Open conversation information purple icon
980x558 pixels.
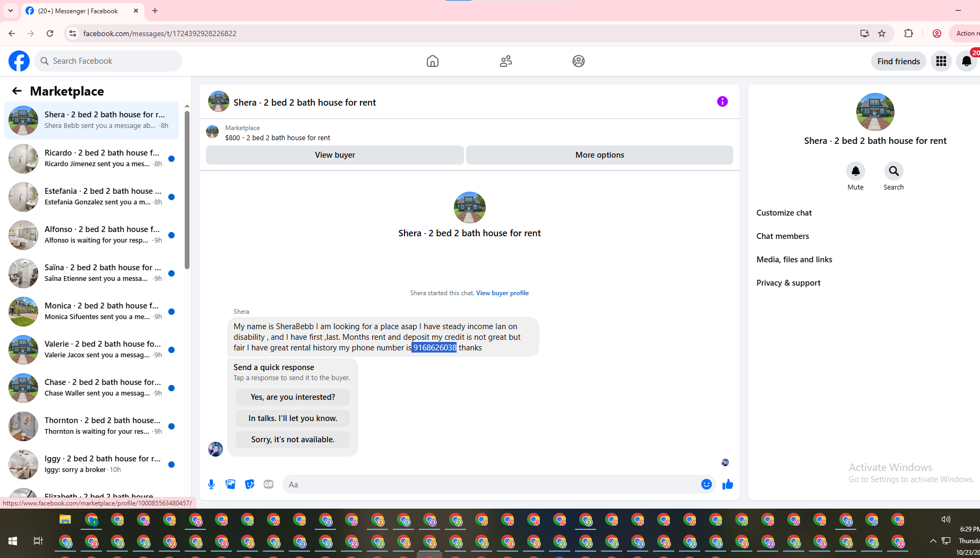point(723,101)
